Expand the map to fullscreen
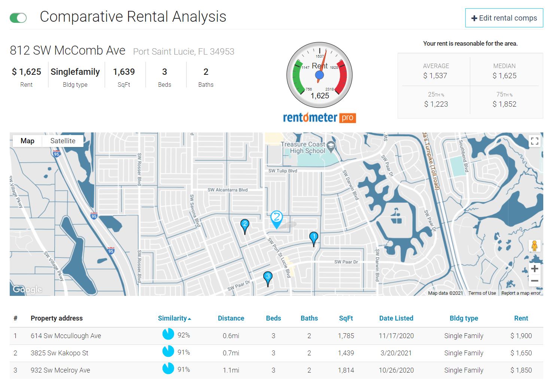The image size is (550, 392). click(x=535, y=141)
